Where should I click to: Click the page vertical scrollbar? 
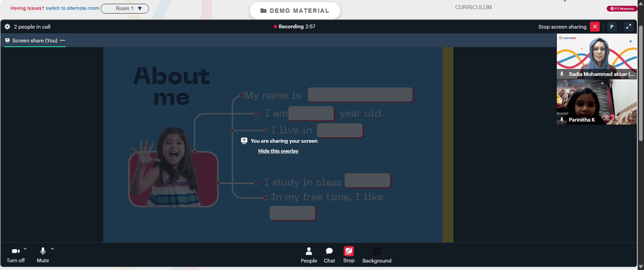point(641,82)
